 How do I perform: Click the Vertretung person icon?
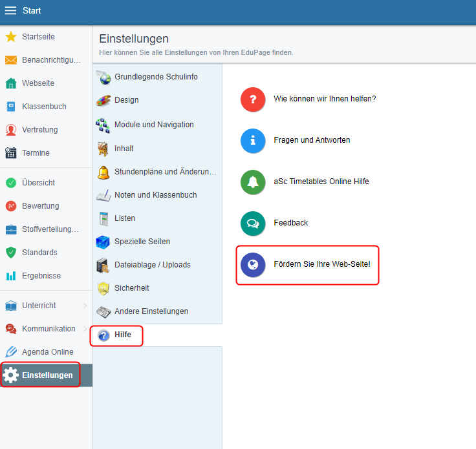(11, 130)
